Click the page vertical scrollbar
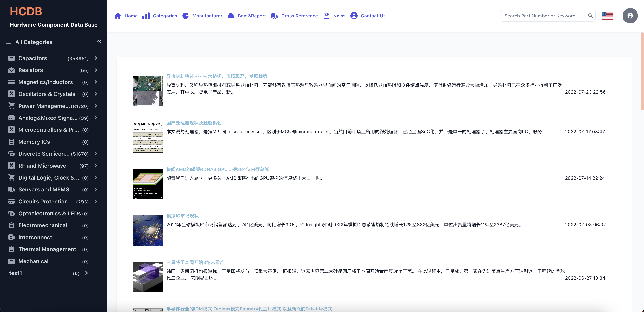This screenshot has height=312, width=644. (x=642, y=71)
